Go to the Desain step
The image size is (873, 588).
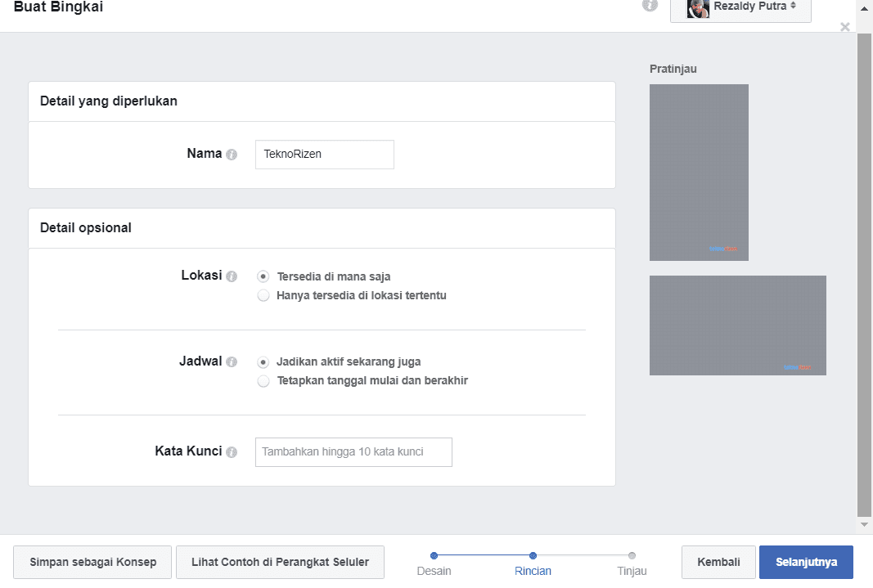[x=434, y=563]
